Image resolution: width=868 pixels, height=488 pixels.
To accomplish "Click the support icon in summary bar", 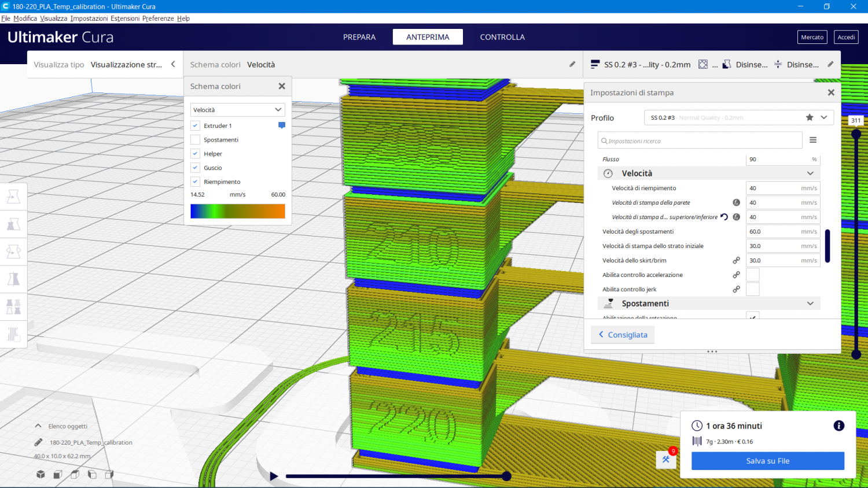I will pos(727,64).
